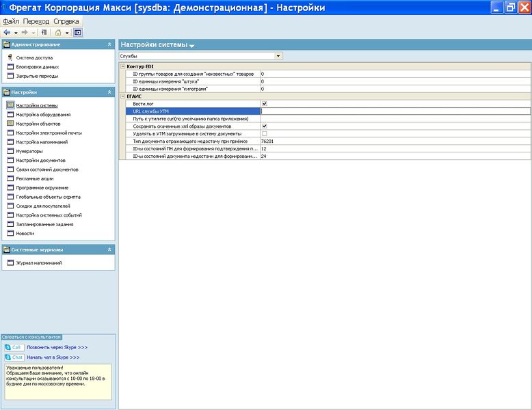Viewport: 532px width, 410px height.
Task: Open the Back arrow history dropdown
Action: [x=16, y=33]
